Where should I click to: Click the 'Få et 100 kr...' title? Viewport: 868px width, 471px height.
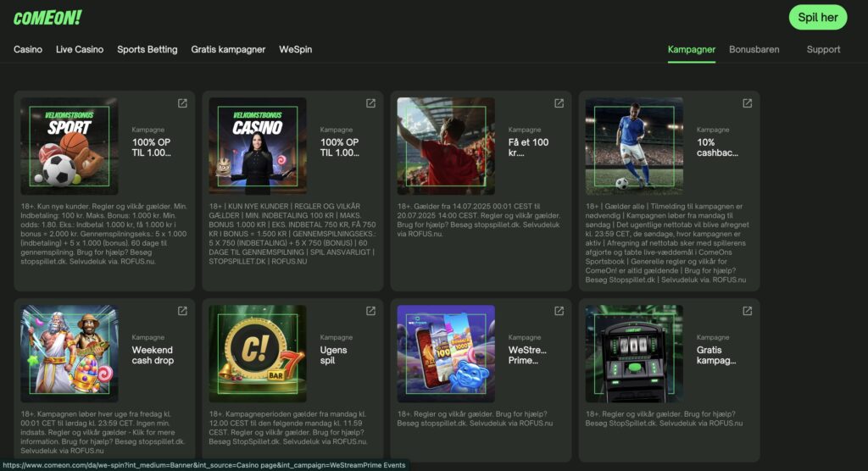pos(528,147)
